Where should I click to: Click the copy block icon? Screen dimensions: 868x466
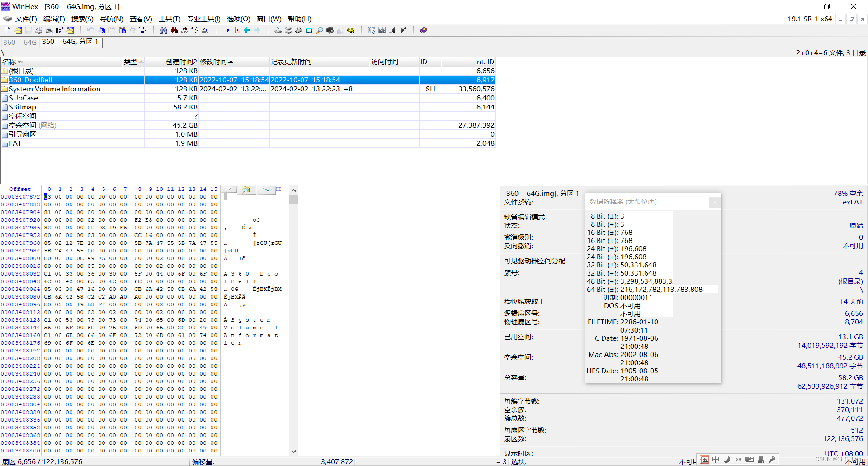(x=101, y=30)
